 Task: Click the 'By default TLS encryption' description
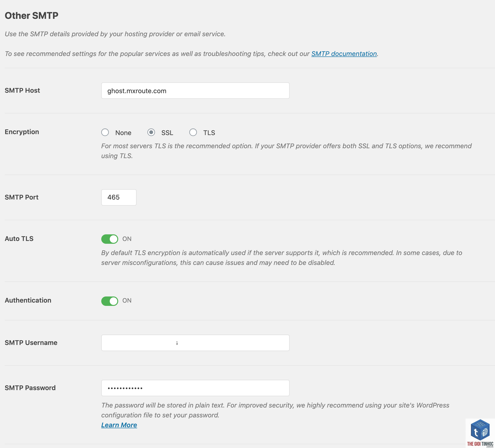[282, 258]
